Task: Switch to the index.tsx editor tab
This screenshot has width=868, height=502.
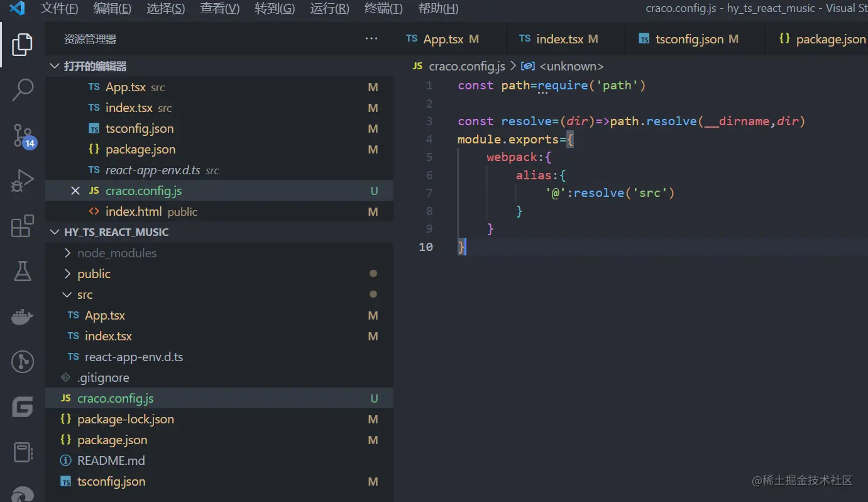Action: pos(559,39)
